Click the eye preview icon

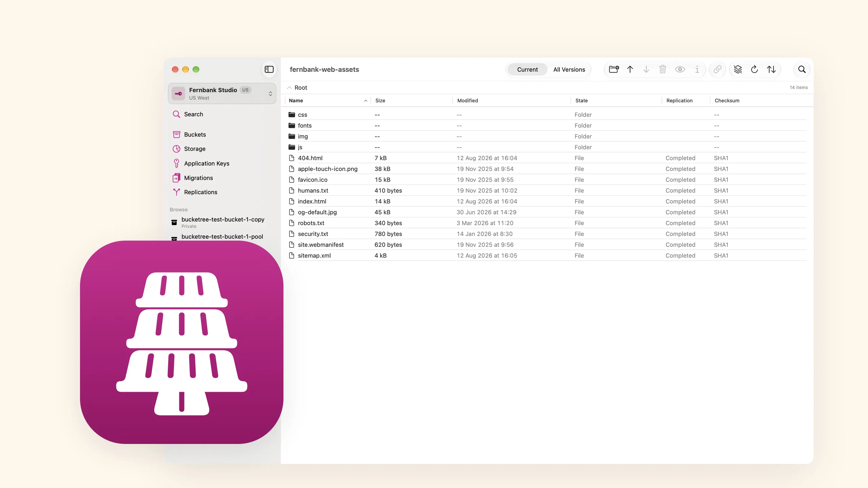point(680,69)
